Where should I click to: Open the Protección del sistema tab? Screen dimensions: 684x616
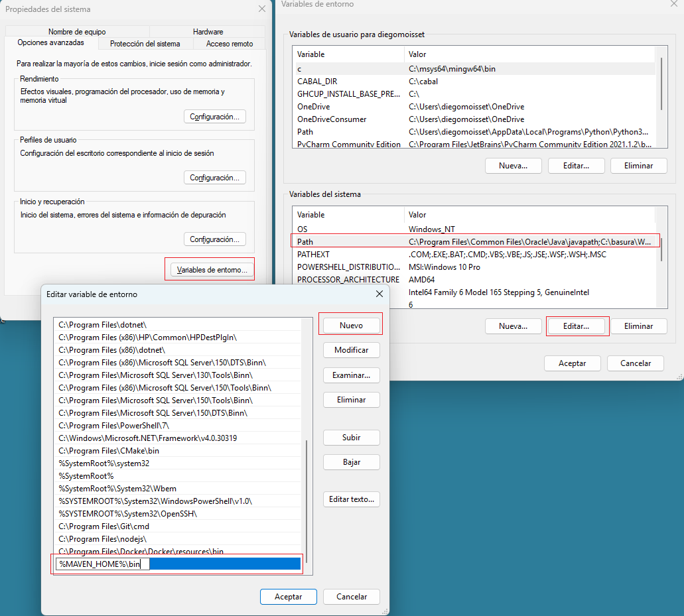click(145, 44)
